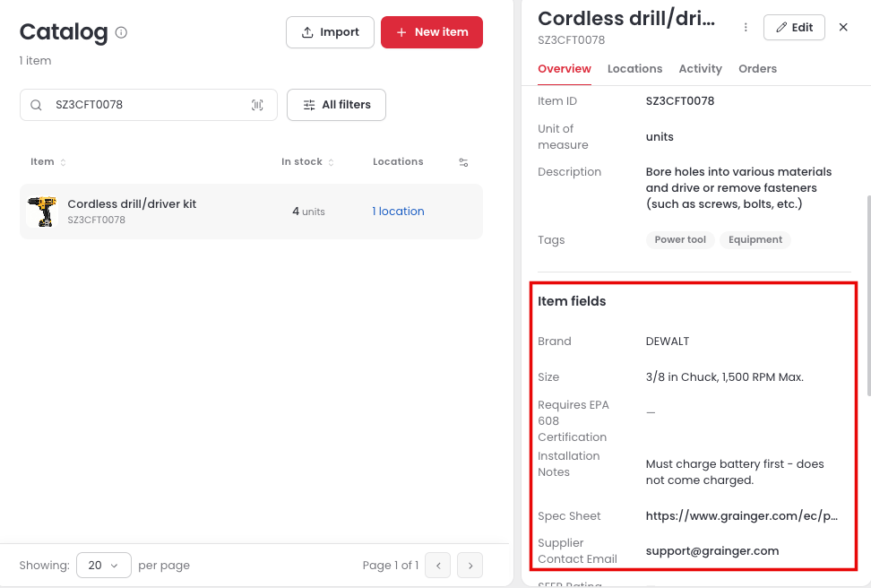The height and width of the screenshot is (588, 871).
Task: Click the '1 item' count text
Action: [x=35, y=61]
